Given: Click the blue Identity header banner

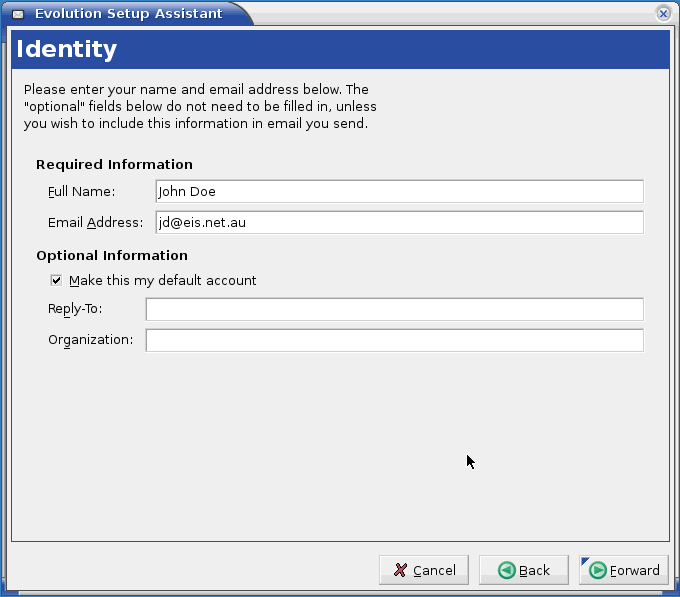Looking at the screenshot, I should click(340, 50).
